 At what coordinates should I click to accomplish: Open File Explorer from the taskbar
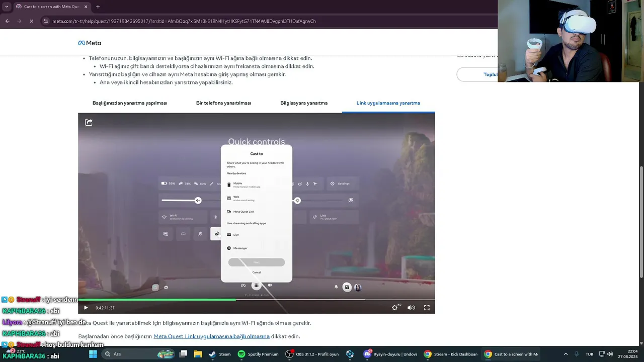(198, 354)
